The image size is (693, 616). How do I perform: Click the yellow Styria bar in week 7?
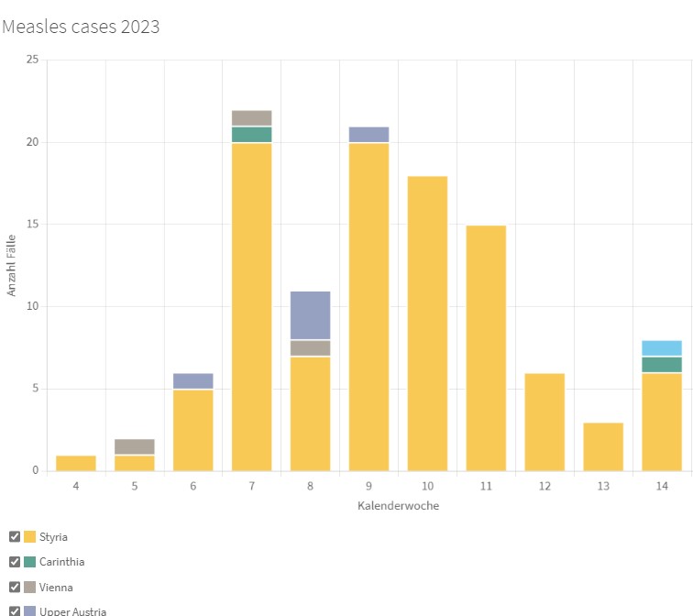click(x=251, y=307)
